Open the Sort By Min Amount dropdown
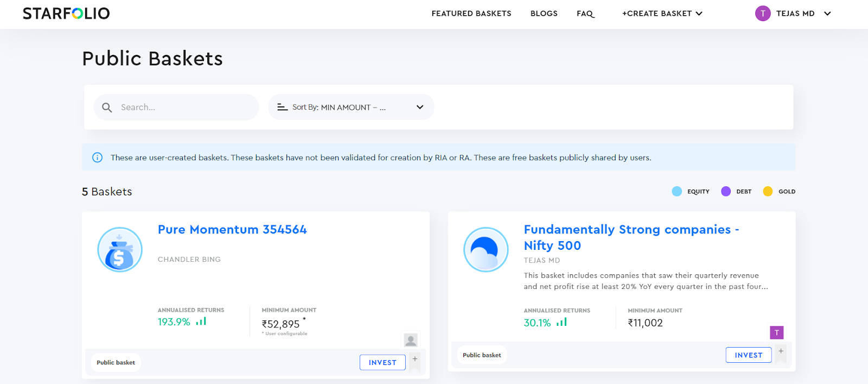 [351, 107]
